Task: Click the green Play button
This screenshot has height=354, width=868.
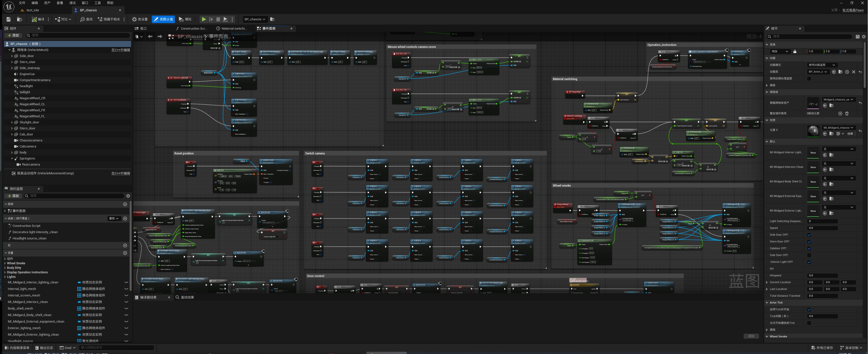Action: (204, 19)
